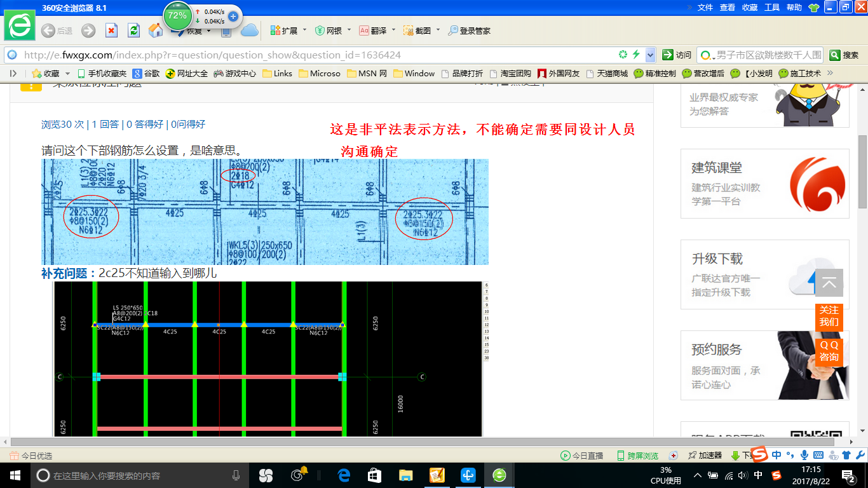Open the 工具 menu
The image size is (868, 488).
(772, 8)
